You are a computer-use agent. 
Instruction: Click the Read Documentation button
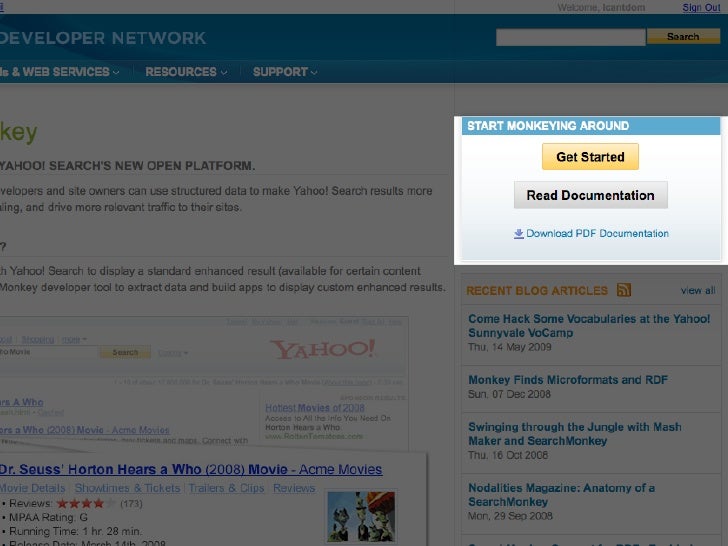pyautogui.click(x=591, y=195)
